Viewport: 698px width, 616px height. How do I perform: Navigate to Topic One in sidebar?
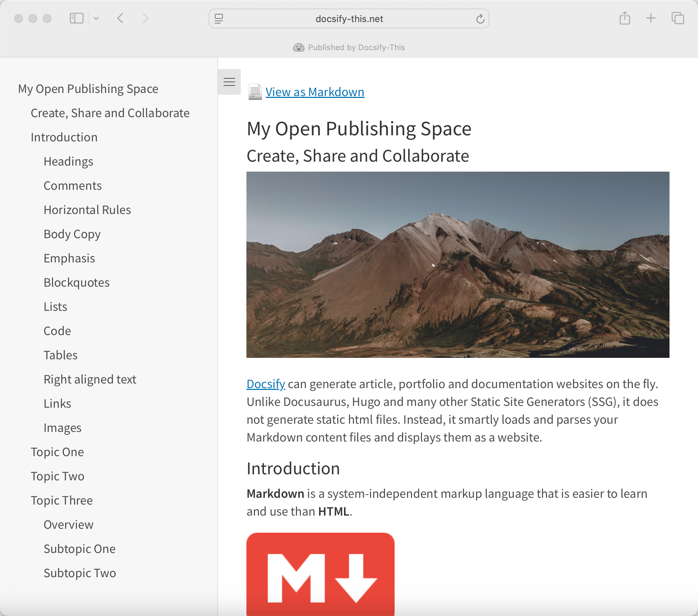coord(57,452)
